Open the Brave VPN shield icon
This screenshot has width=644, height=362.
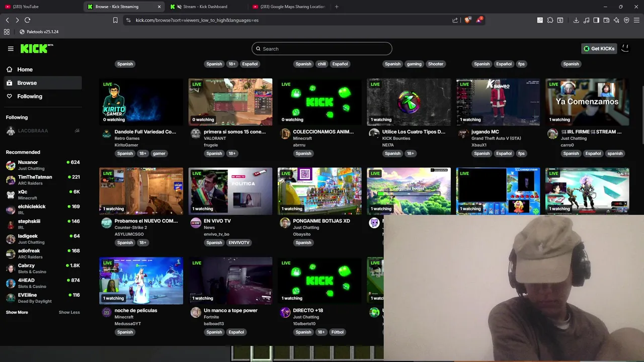[x=626, y=20]
